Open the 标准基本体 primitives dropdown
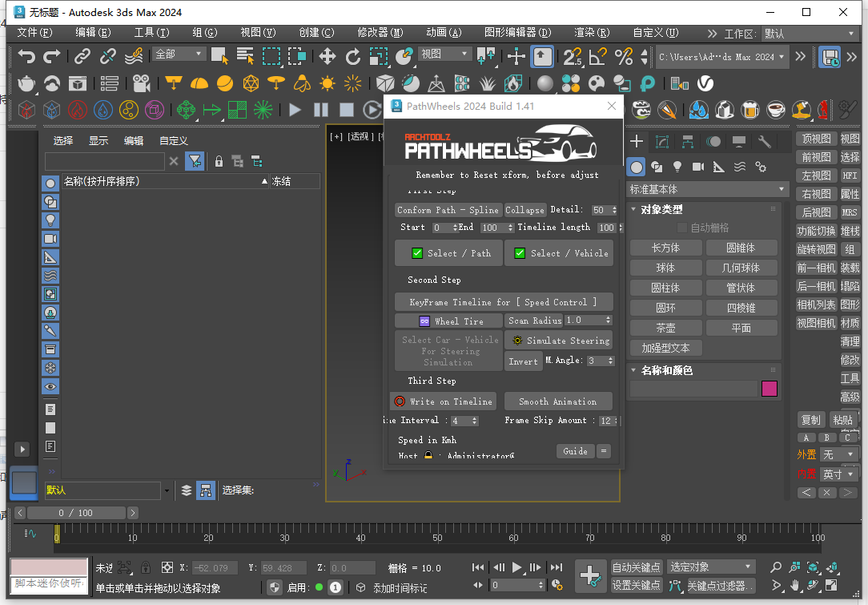This screenshot has height=605, width=868. (x=707, y=189)
